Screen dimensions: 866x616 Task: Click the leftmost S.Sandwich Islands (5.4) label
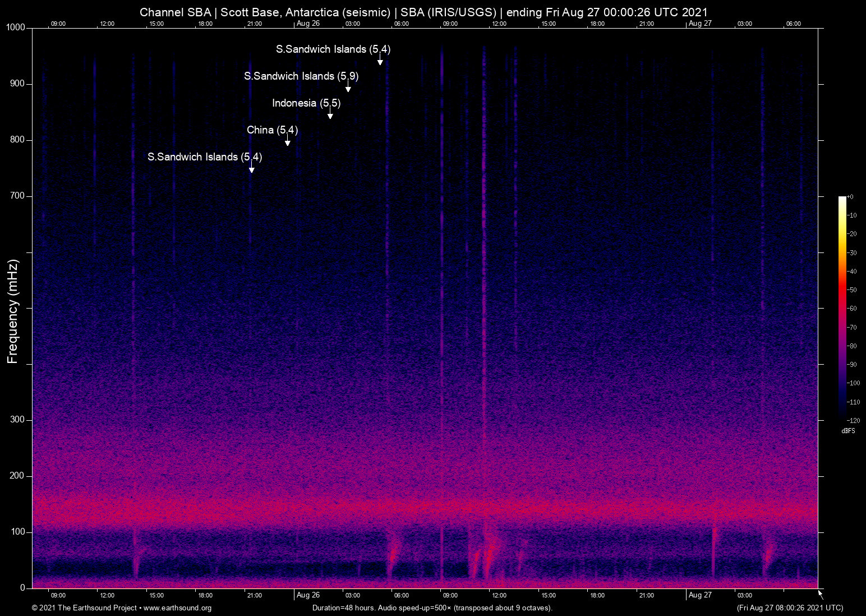[x=204, y=157]
